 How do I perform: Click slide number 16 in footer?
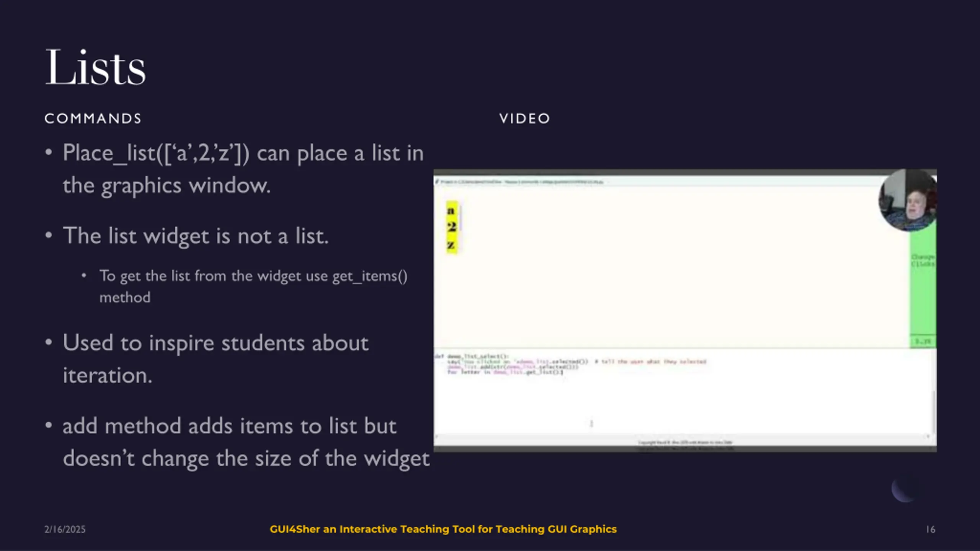pos(931,529)
